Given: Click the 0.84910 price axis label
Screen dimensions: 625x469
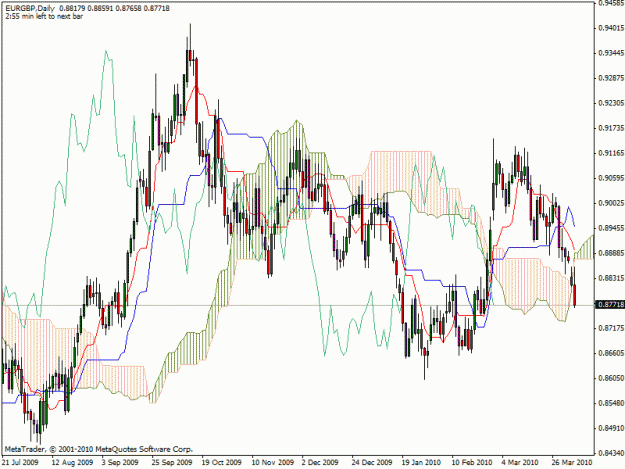Looking at the screenshot, I should 611,428.
